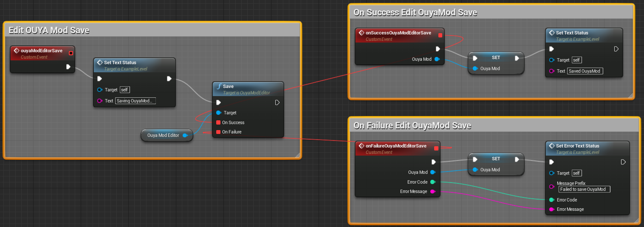Viewport: 644px width, 227px height.
Task: Click exec input pin of SET node in On Success box
Action: pyautogui.click(x=475, y=58)
